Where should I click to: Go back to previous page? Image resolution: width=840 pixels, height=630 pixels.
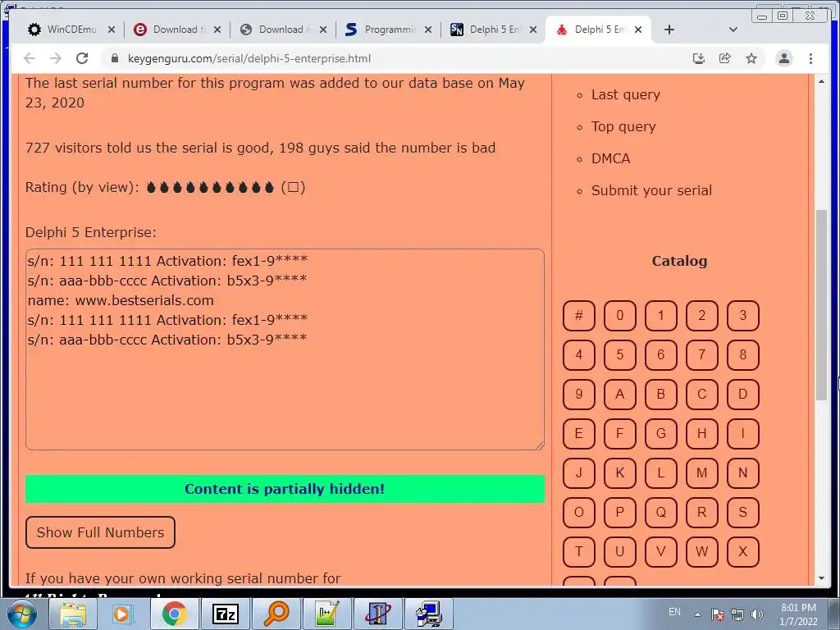[x=30, y=58]
